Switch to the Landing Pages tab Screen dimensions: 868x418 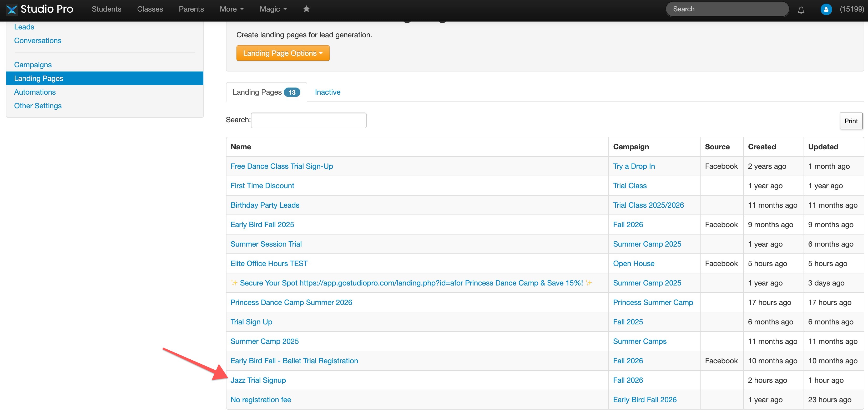pyautogui.click(x=266, y=92)
